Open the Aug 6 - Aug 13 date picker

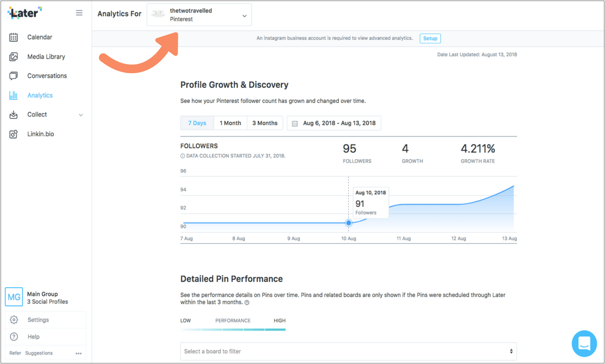point(334,123)
